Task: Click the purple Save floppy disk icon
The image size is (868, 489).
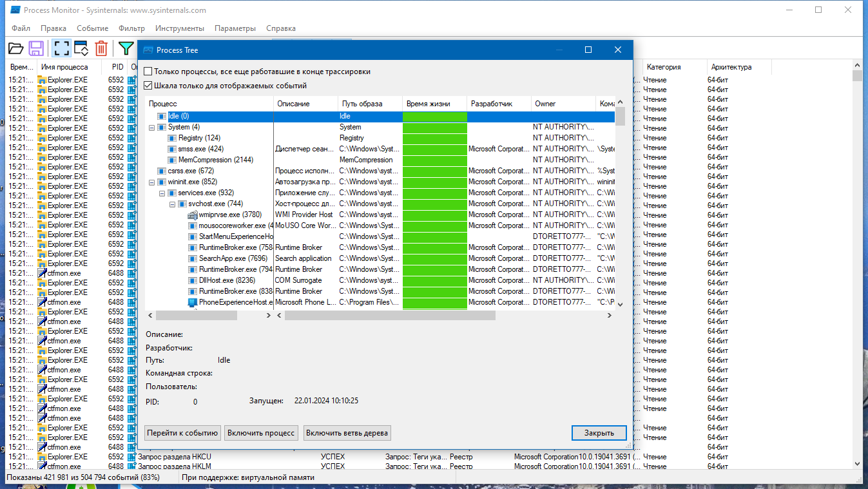Action: pos(36,48)
